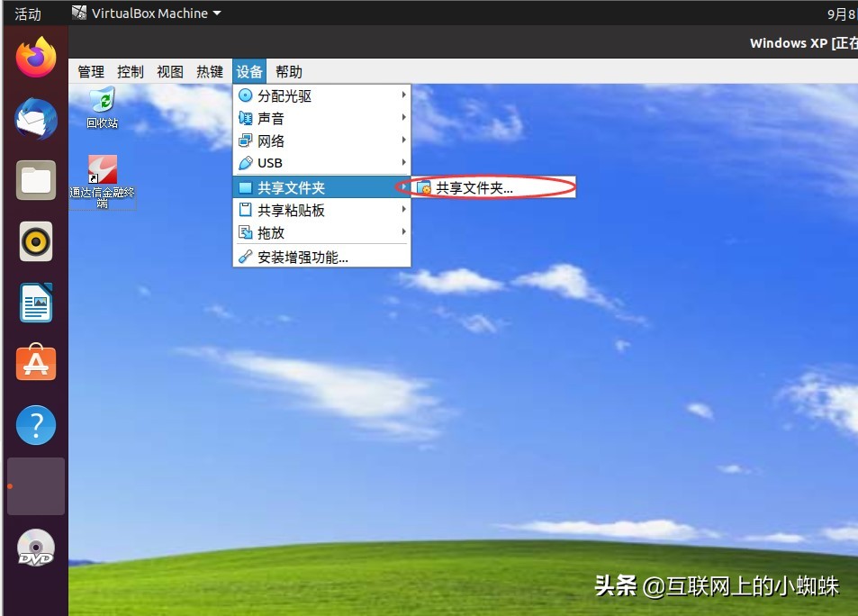858x616 pixels.
Task: Expand the 拖放 drag-and-drop submenu
Action: pyautogui.click(x=404, y=232)
